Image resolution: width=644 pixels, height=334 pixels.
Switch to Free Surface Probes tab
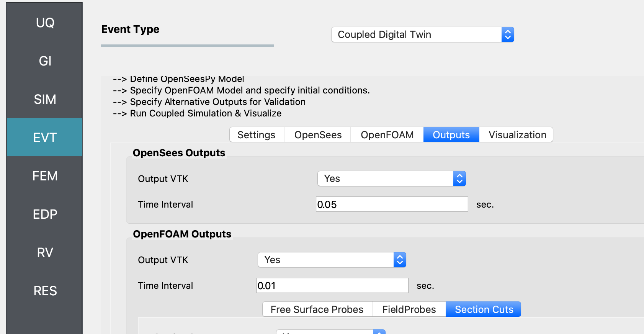(x=317, y=309)
